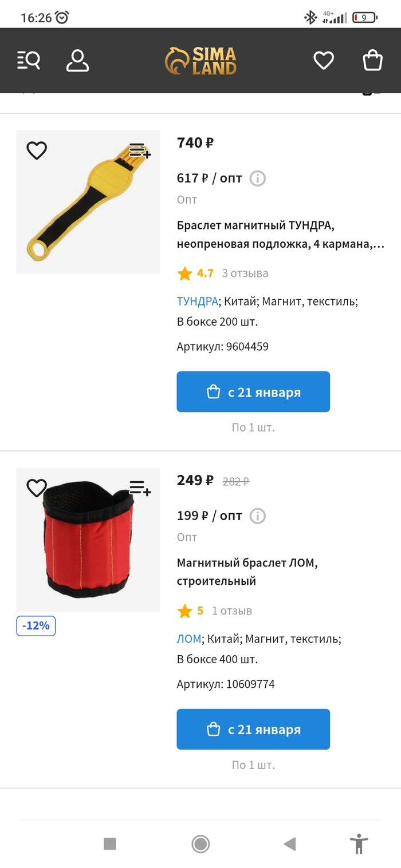Toggle favorite heart on ТУНДРА bracelet
Viewport: 401px width, 868px height.
coord(37,150)
